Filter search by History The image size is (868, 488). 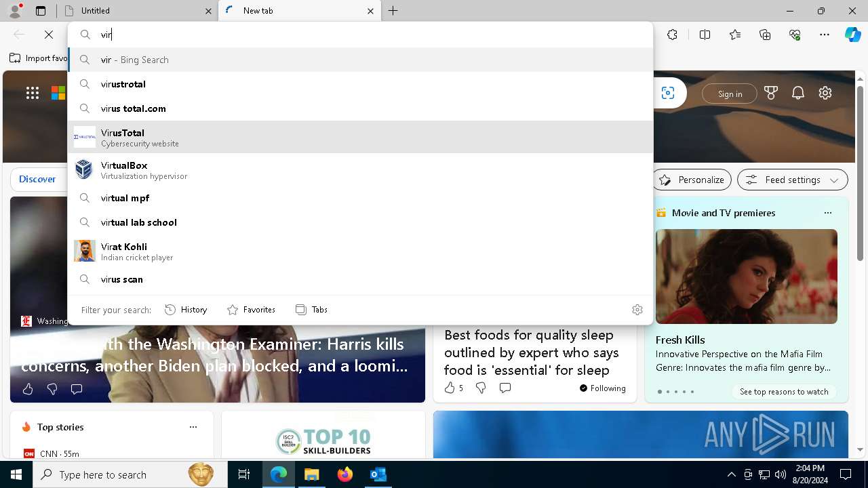point(186,310)
